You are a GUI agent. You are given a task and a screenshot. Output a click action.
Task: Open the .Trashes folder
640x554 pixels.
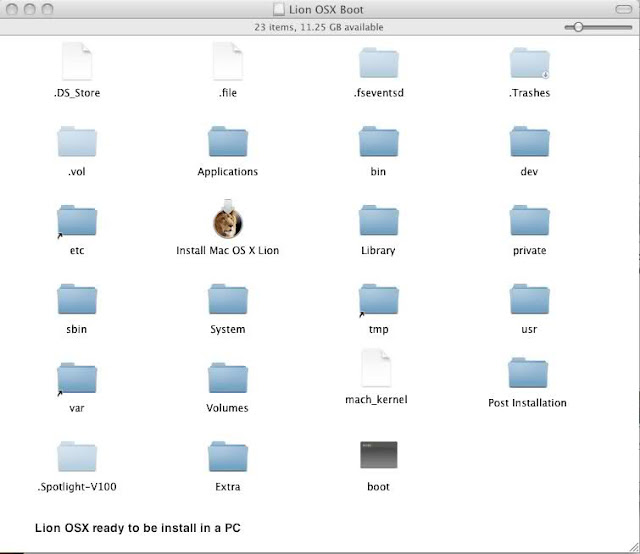point(529,62)
